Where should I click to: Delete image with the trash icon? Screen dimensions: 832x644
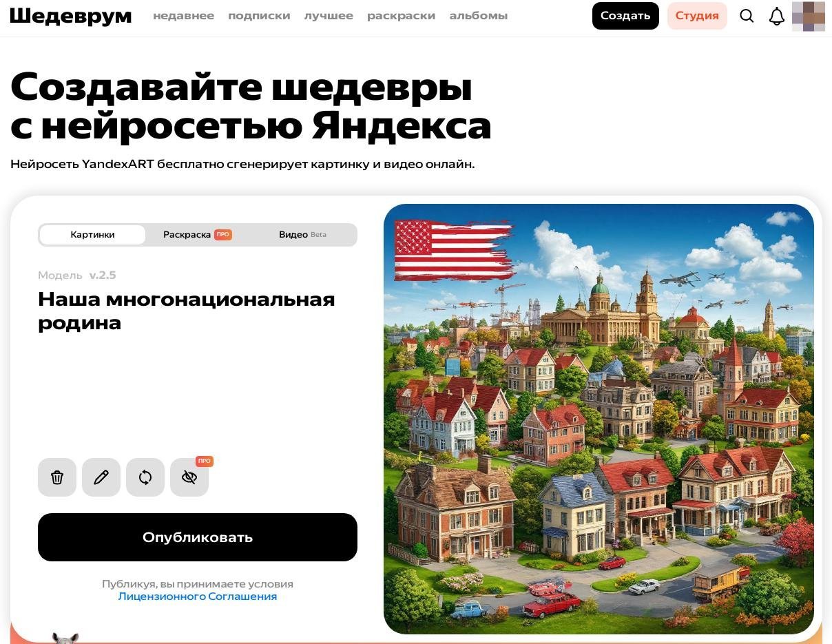(x=57, y=477)
